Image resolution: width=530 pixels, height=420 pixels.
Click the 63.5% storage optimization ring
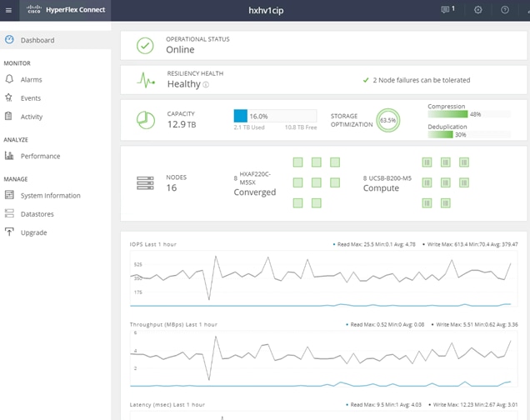388,120
